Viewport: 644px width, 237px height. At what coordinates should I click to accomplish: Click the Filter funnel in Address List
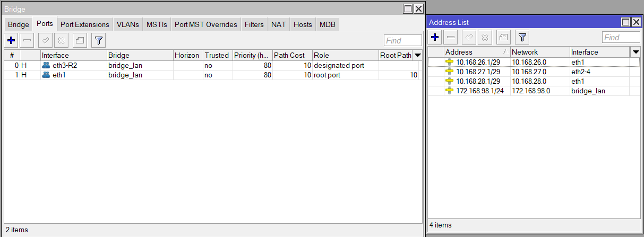pyautogui.click(x=522, y=37)
